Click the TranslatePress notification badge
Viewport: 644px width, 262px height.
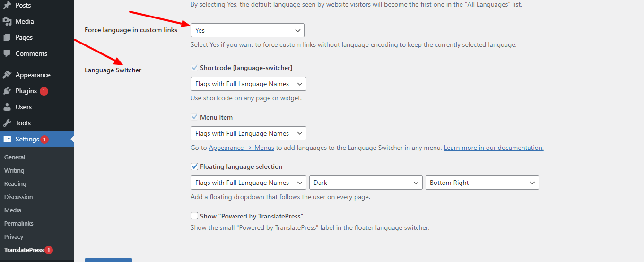(49, 250)
